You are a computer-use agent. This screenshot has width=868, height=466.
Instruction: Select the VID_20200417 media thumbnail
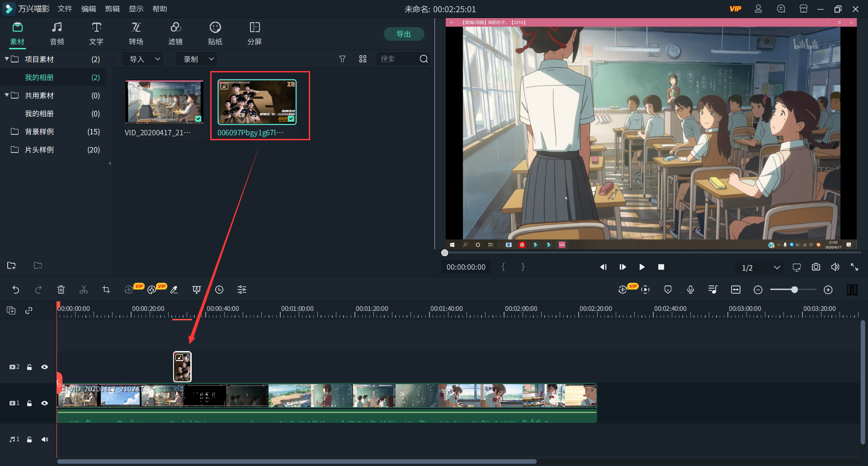point(164,102)
